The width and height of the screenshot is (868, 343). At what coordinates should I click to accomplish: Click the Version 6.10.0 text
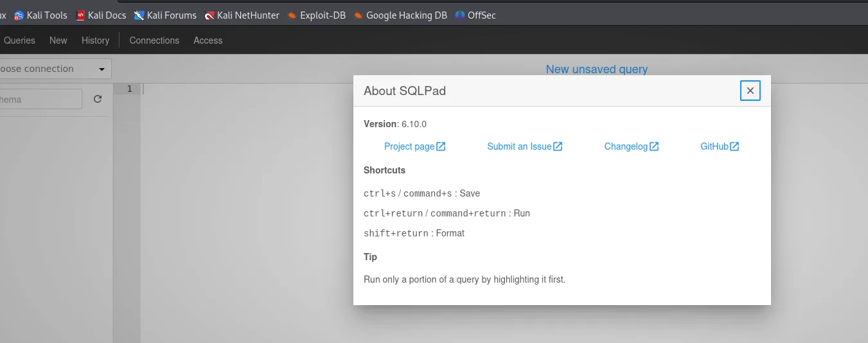tap(395, 124)
